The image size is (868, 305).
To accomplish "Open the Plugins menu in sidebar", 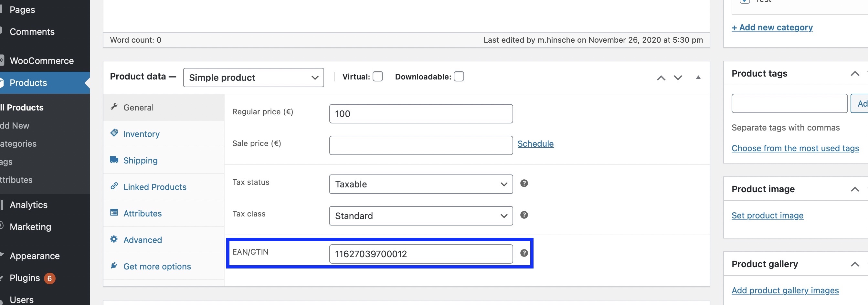I will point(25,278).
